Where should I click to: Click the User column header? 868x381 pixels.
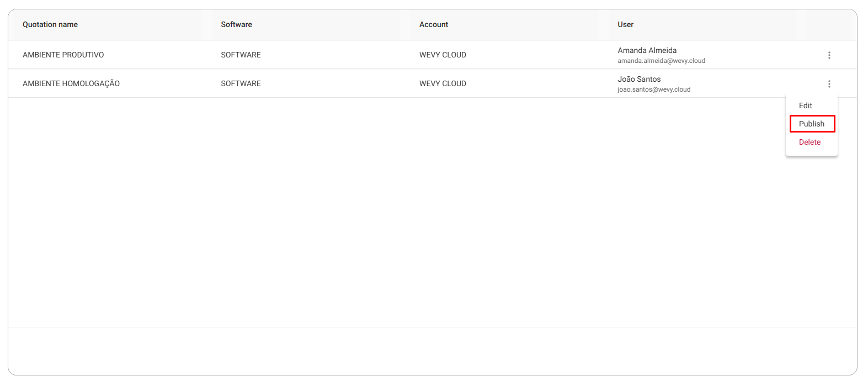point(626,24)
